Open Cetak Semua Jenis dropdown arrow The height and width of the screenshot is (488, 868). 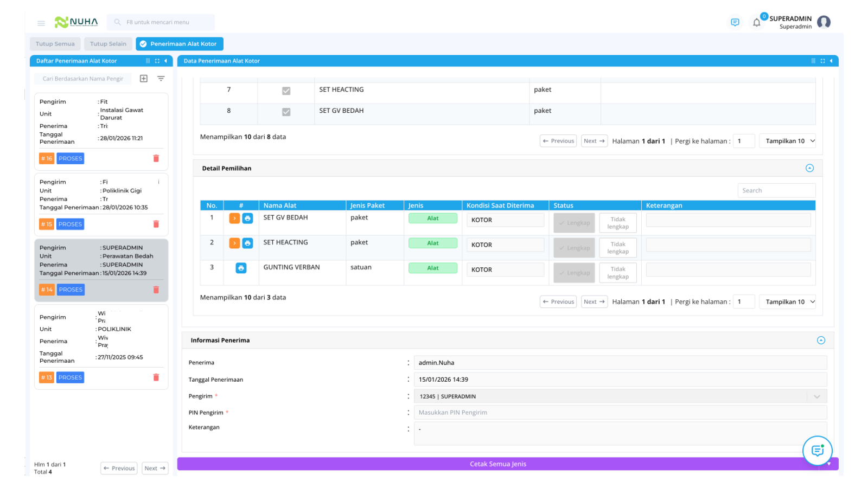pos(829,464)
